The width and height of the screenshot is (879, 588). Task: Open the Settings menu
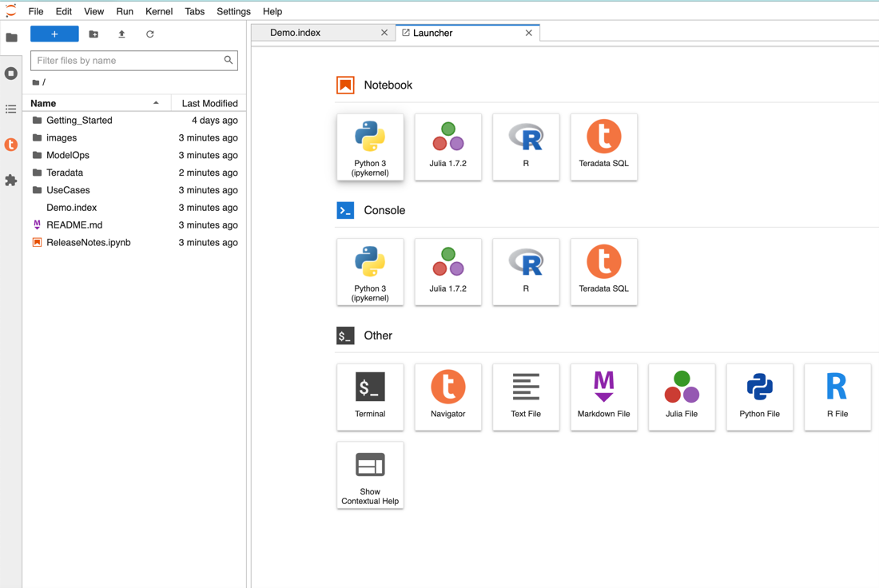pyautogui.click(x=233, y=11)
